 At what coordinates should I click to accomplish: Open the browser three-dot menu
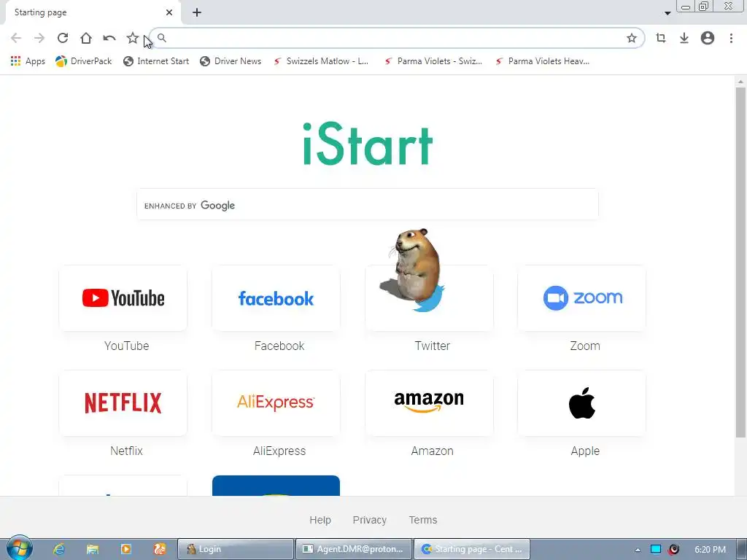[731, 38]
